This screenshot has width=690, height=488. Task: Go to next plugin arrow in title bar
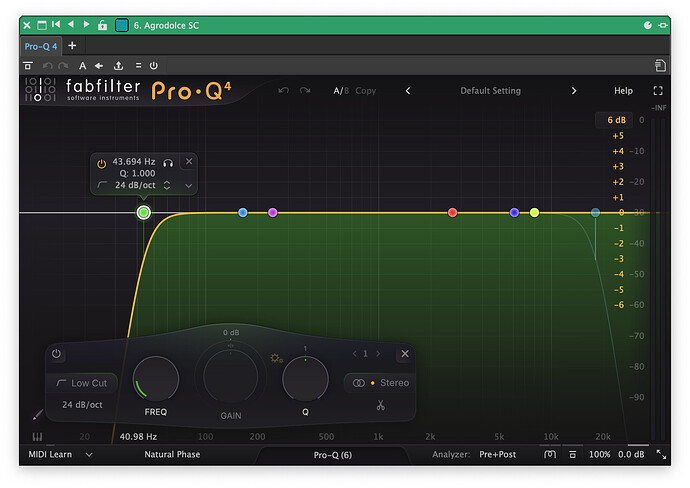[x=86, y=25]
